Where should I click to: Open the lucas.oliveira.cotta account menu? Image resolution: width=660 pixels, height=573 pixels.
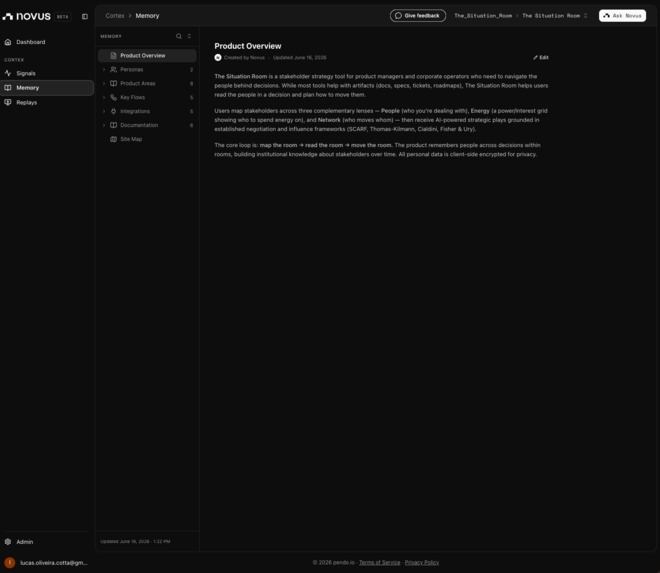(x=47, y=562)
